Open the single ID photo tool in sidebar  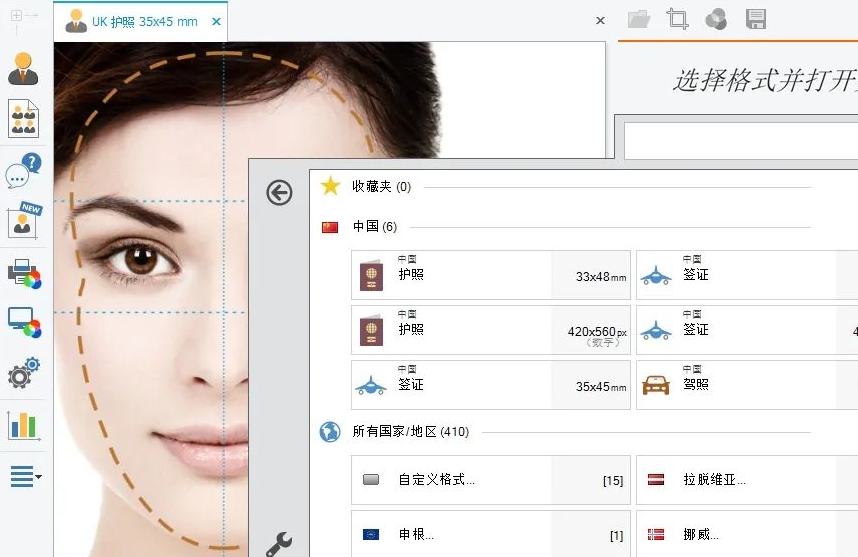coord(23,69)
